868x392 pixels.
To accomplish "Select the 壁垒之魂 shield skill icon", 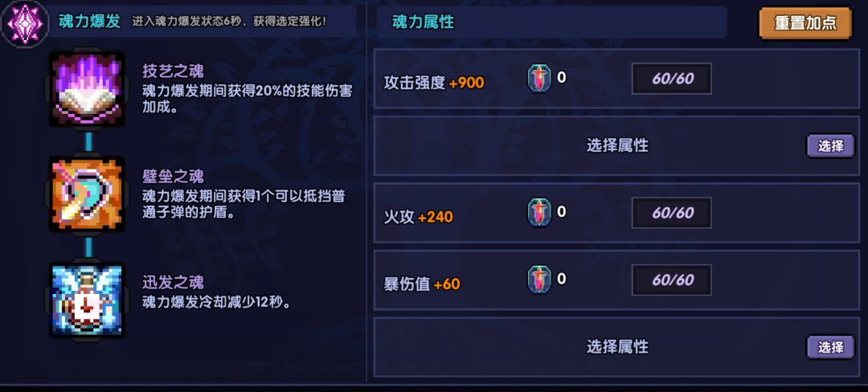I will click(x=87, y=195).
